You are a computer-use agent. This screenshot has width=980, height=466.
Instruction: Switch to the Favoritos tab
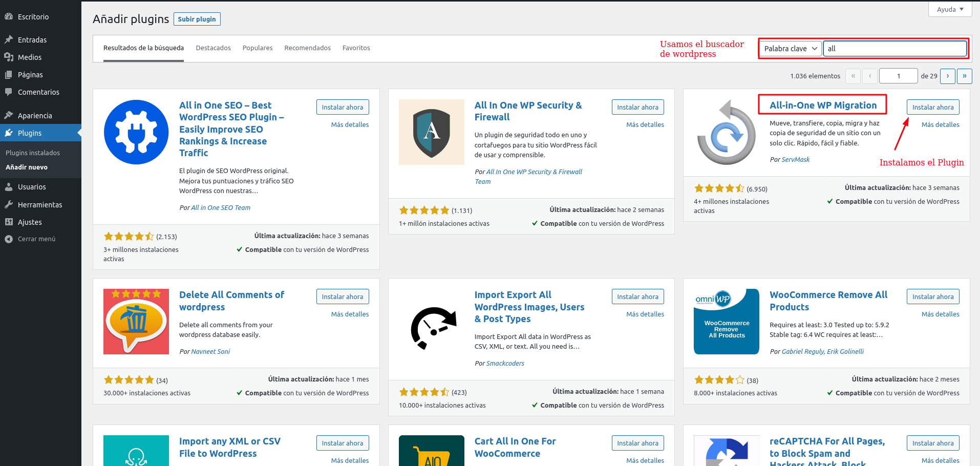(x=356, y=48)
